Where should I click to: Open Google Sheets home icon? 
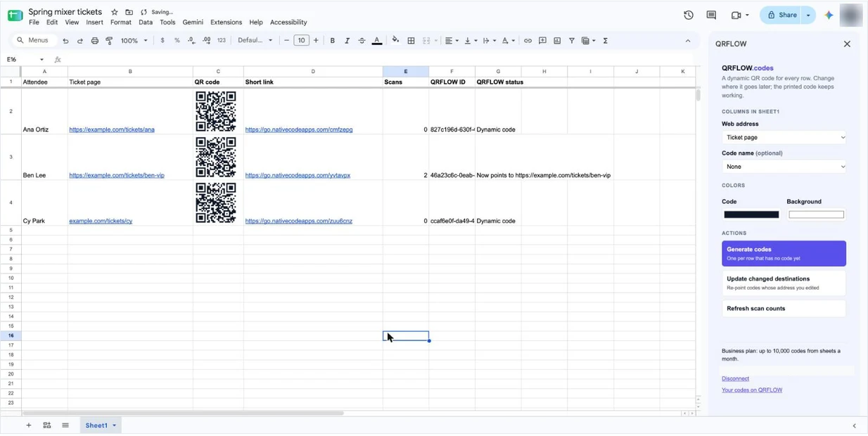coord(15,15)
